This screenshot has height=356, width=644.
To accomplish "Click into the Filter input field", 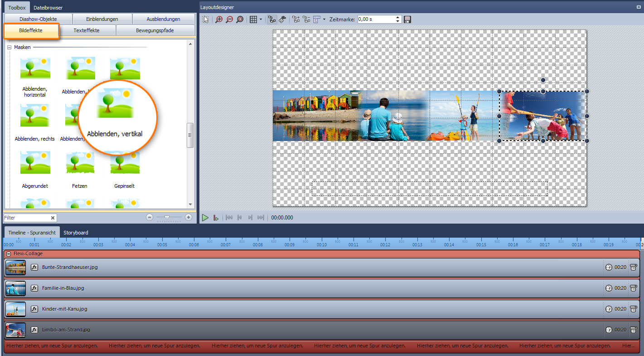I will pos(26,218).
